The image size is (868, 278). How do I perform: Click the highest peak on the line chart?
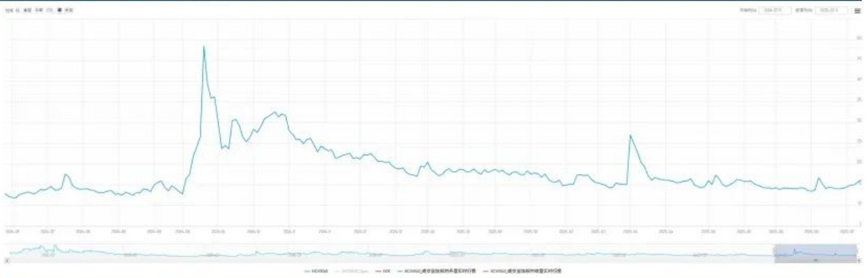(x=204, y=47)
